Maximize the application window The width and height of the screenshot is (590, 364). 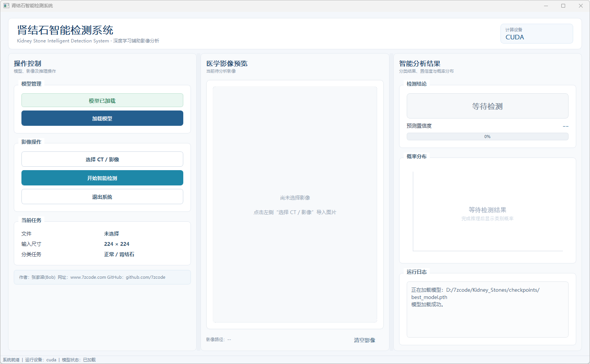pyautogui.click(x=563, y=6)
